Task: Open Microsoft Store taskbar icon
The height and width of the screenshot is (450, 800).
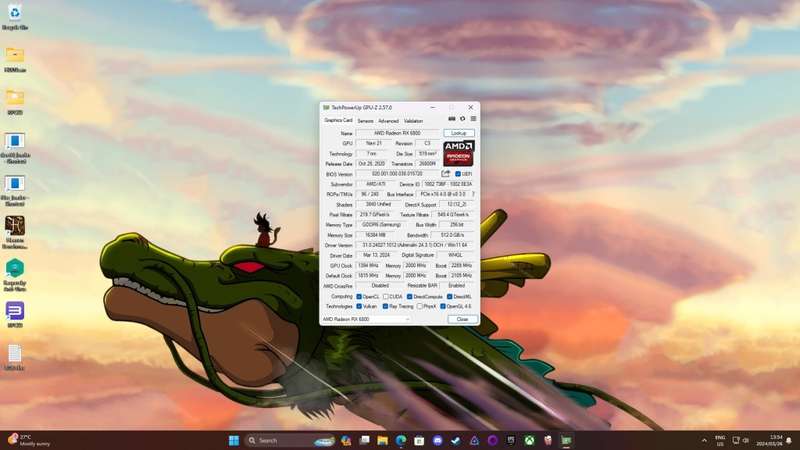Action: [x=419, y=440]
